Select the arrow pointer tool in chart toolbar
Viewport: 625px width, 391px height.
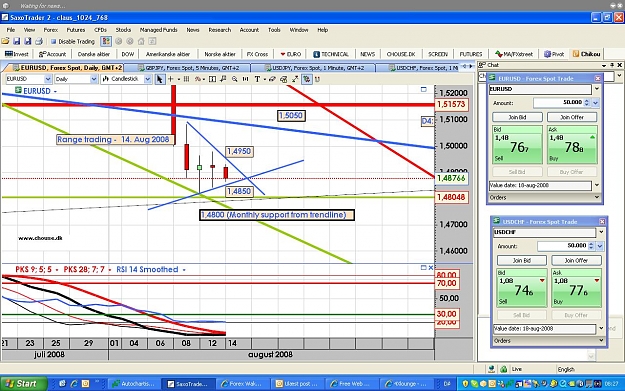pyautogui.click(x=159, y=79)
